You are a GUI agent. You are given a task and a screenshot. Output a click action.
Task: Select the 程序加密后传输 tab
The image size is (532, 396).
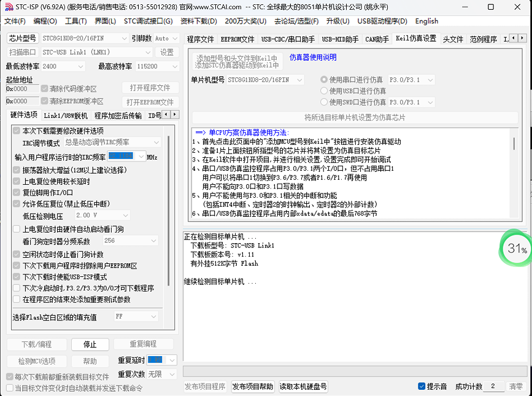point(118,115)
